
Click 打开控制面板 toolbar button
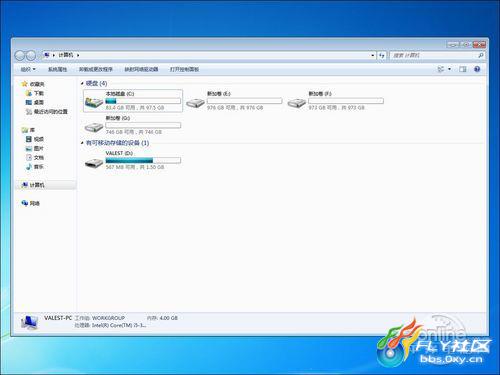[184, 69]
